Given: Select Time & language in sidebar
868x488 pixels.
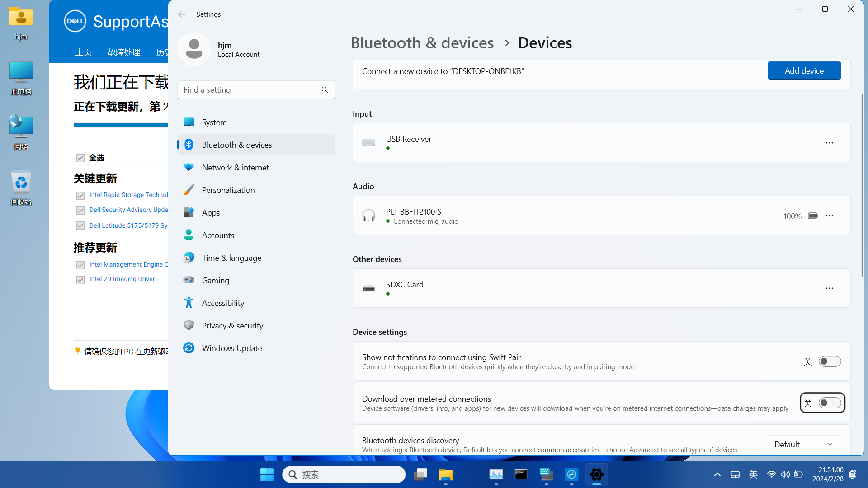Looking at the screenshot, I should tap(256, 258).
